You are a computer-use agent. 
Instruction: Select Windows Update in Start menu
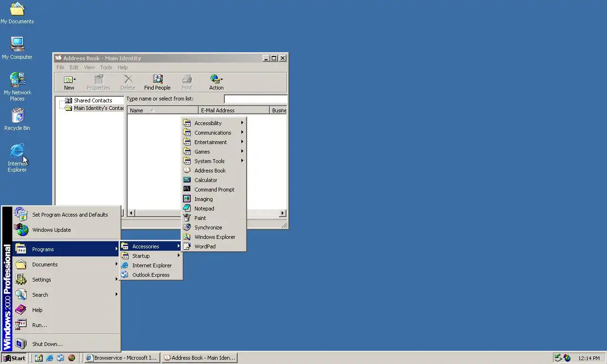click(66, 230)
